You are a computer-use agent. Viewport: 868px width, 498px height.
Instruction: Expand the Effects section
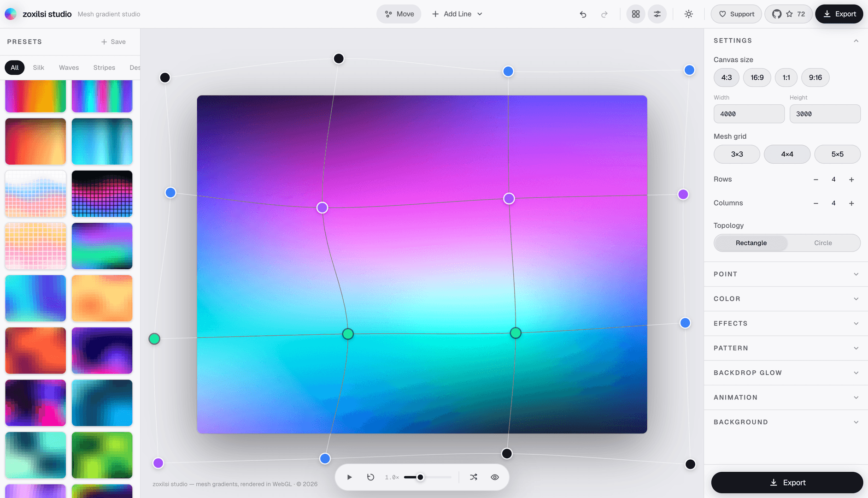786,324
